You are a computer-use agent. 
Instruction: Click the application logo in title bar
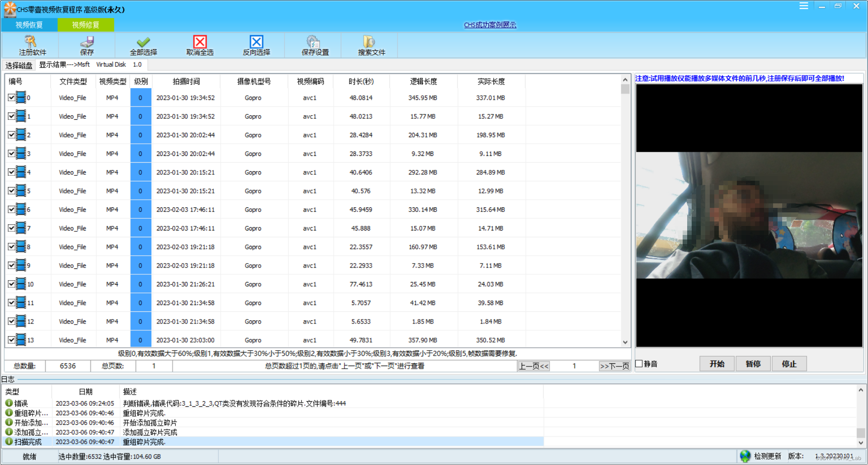point(9,9)
